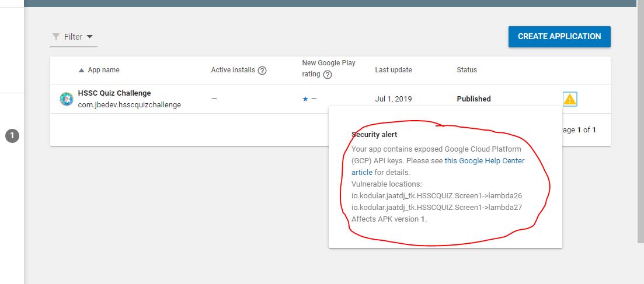Open the HSSC Quiz Challenge app title

(x=114, y=93)
